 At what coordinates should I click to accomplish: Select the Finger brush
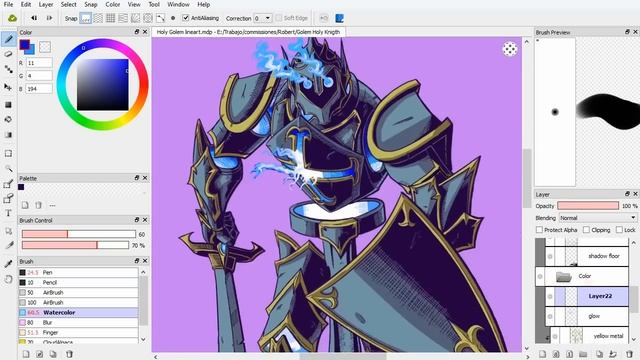(78, 332)
